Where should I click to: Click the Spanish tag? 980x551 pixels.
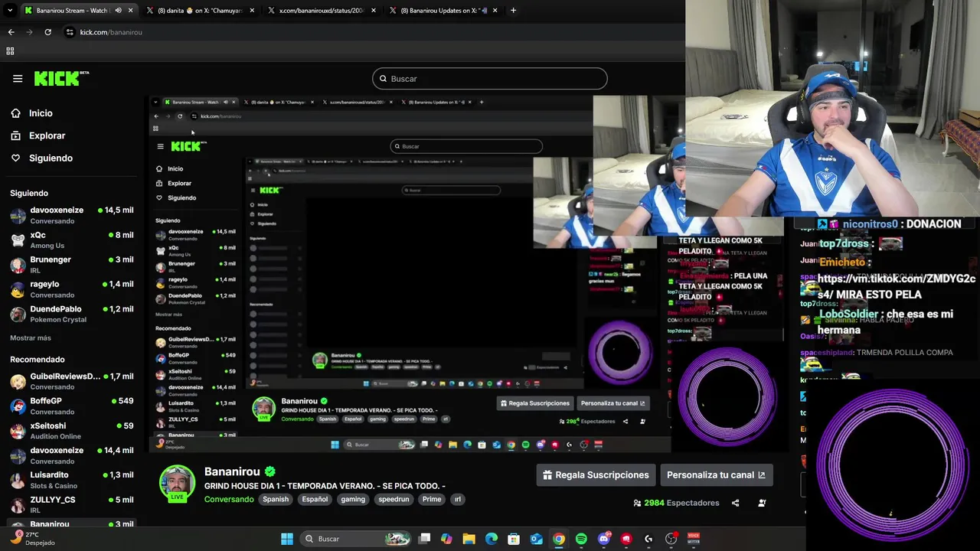tap(276, 499)
